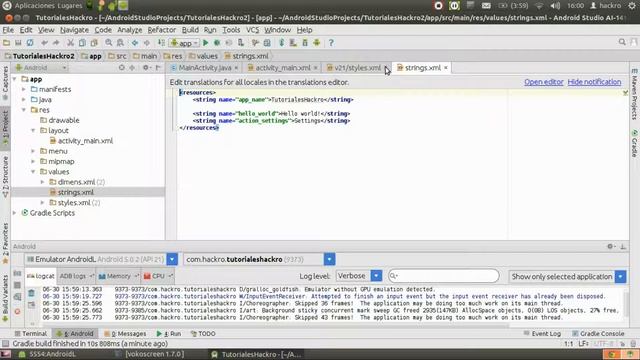Viewport: 640px width, 360px height.
Task: Click the Open folder toolbar icon
Action: [6, 42]
